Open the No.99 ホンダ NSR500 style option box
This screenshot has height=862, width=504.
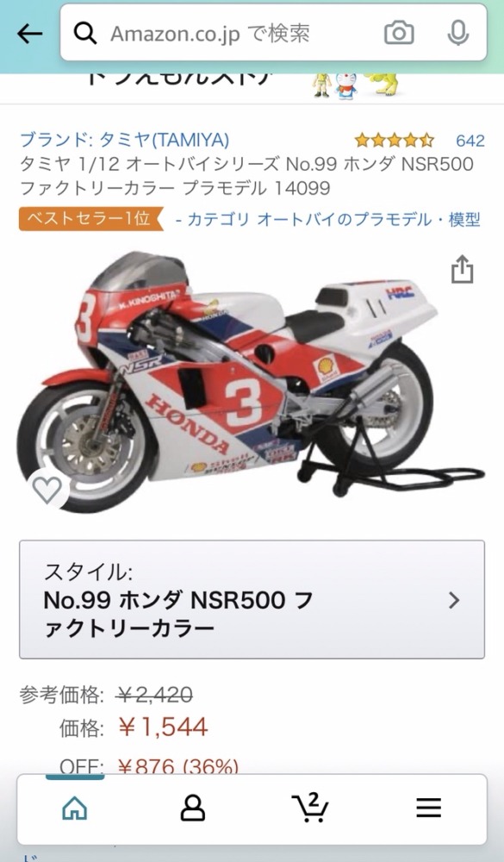(252, 600)
